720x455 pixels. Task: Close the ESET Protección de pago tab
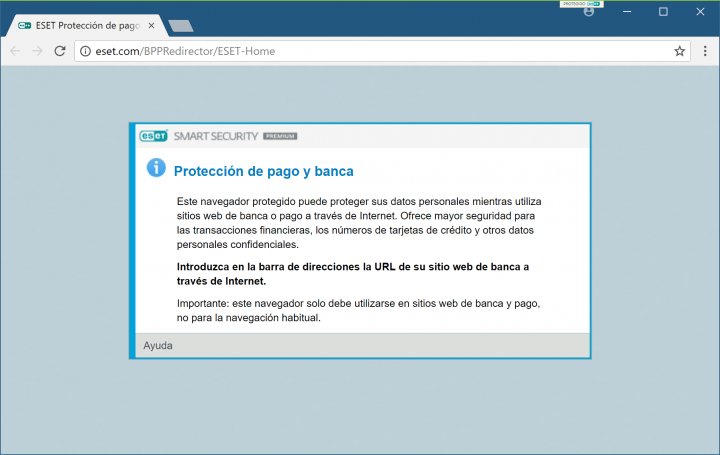(x=151, y=26)
